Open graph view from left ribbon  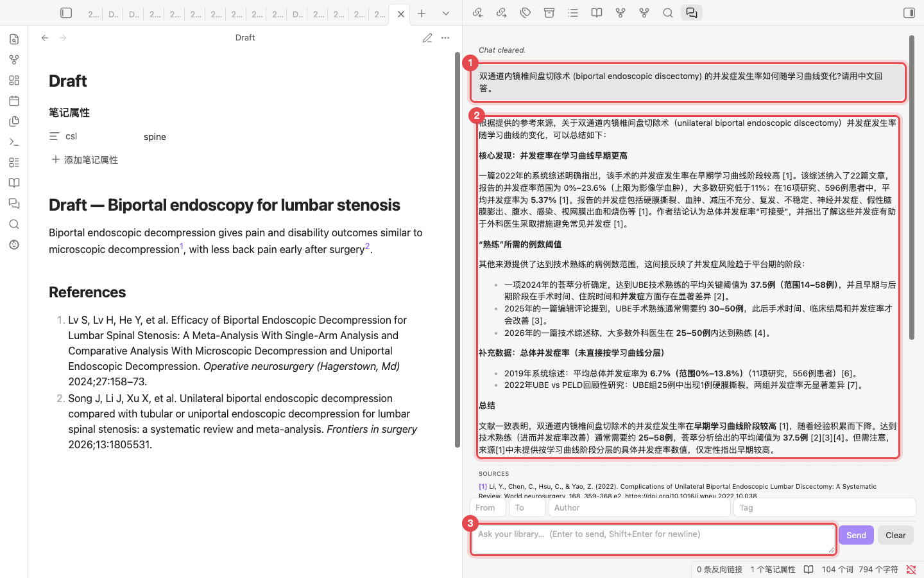coord(14,60)
